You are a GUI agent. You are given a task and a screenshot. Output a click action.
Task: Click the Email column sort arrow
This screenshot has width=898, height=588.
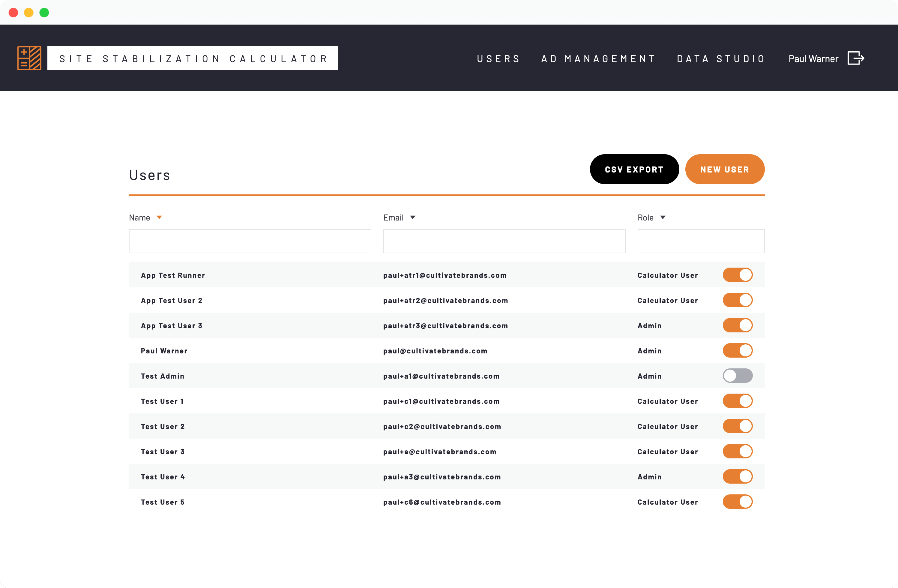pyautogui.click(x=412, y=217)
